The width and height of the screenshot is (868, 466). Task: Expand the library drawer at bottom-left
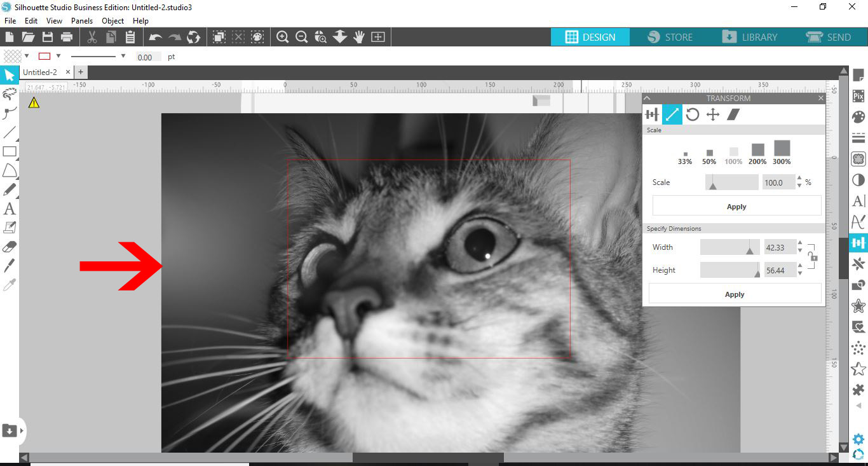(22, 430)
